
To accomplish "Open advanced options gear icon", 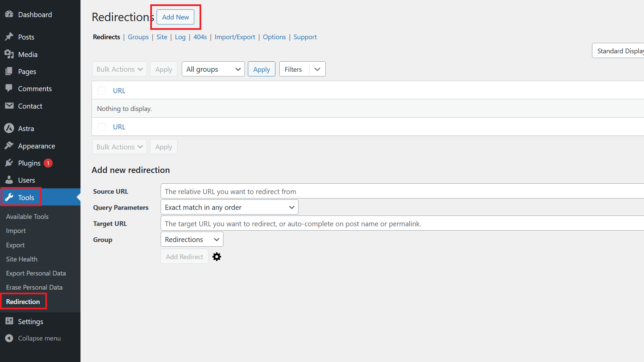I will point(217,257).
